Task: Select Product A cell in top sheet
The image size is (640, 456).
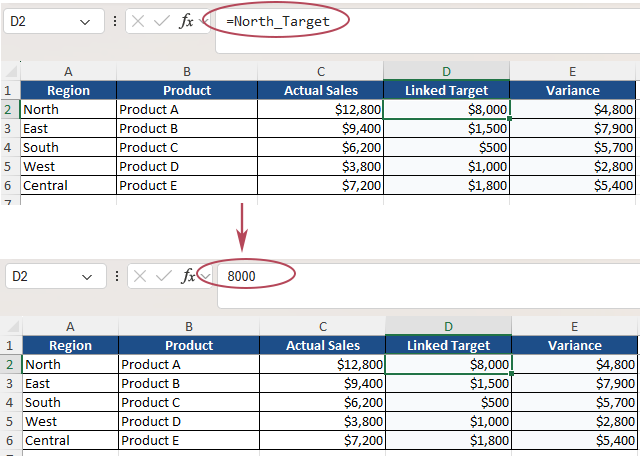Action: [187, 109]
